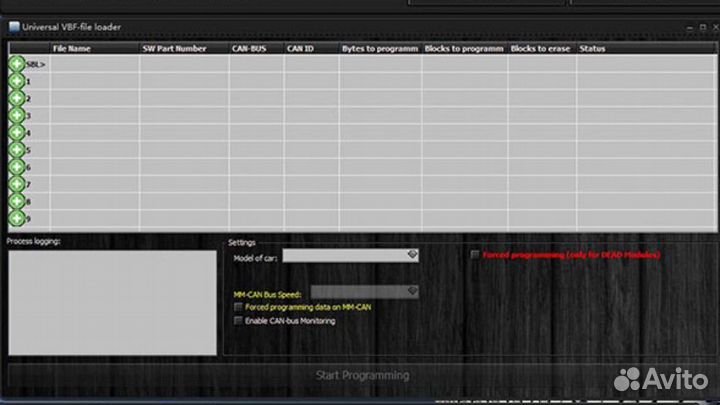Screen dimensions: 720x405
Task: Add file using plus icon in row 5
Action: point(17,150)
